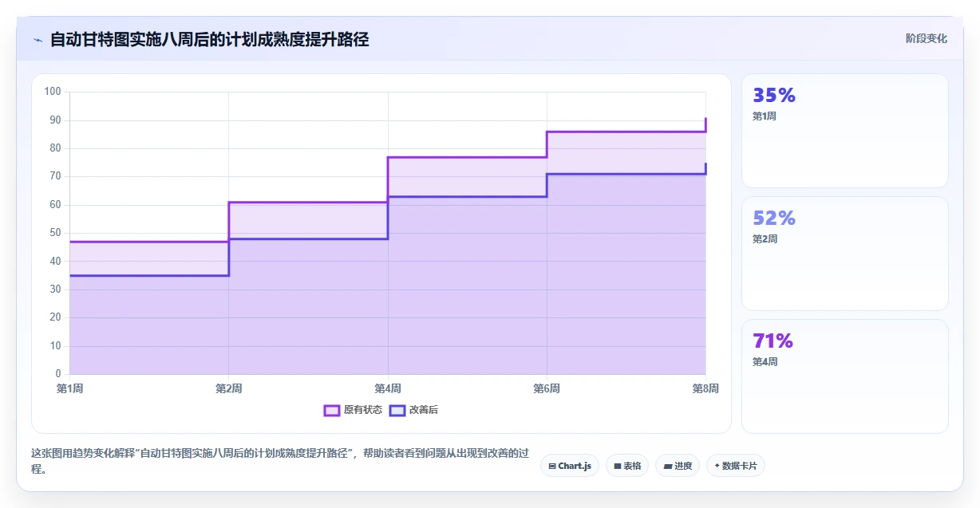
Task: Click the 进度 tag
Action: [x=678, y=466]
